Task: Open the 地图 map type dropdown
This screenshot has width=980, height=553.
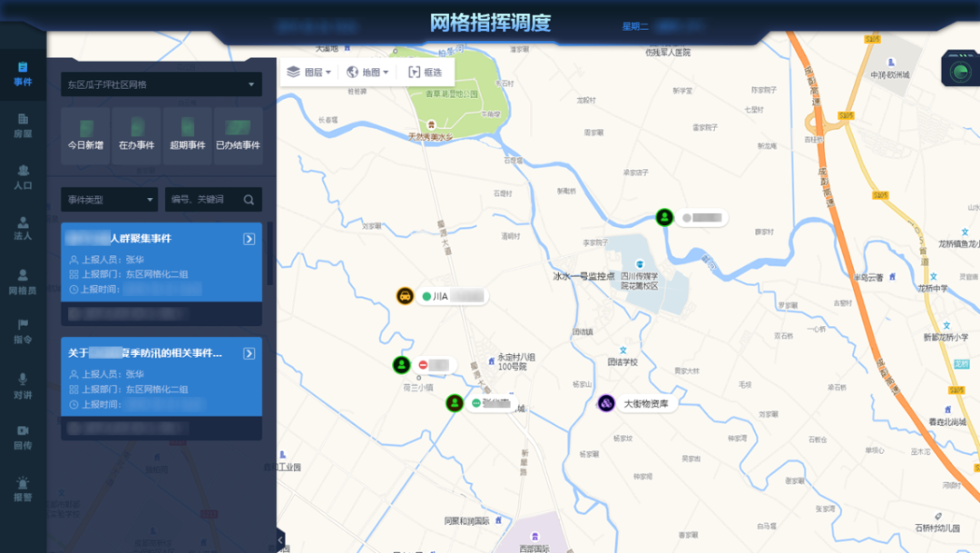Action: point(368,73)
